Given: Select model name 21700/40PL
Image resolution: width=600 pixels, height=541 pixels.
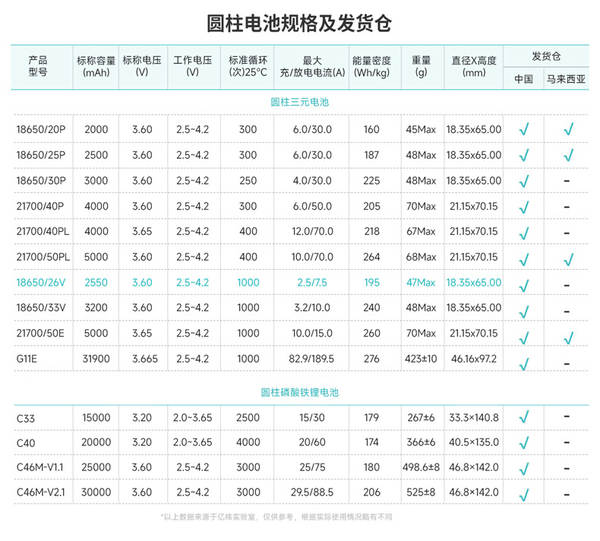Looking at the screenshot, I should pyautogui.click(x=43, y=231).
